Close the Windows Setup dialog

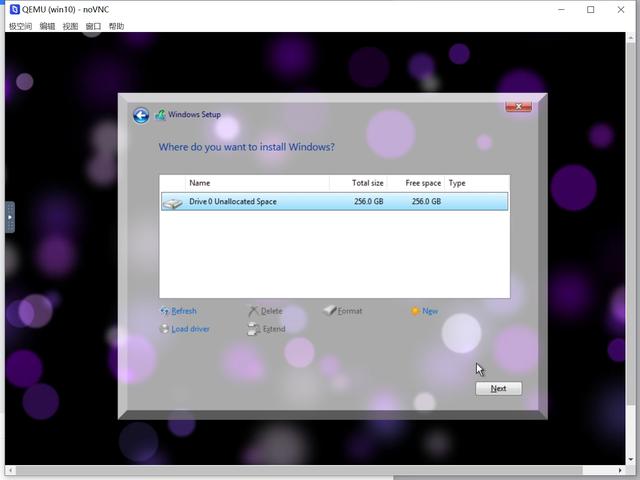(518, 107)
